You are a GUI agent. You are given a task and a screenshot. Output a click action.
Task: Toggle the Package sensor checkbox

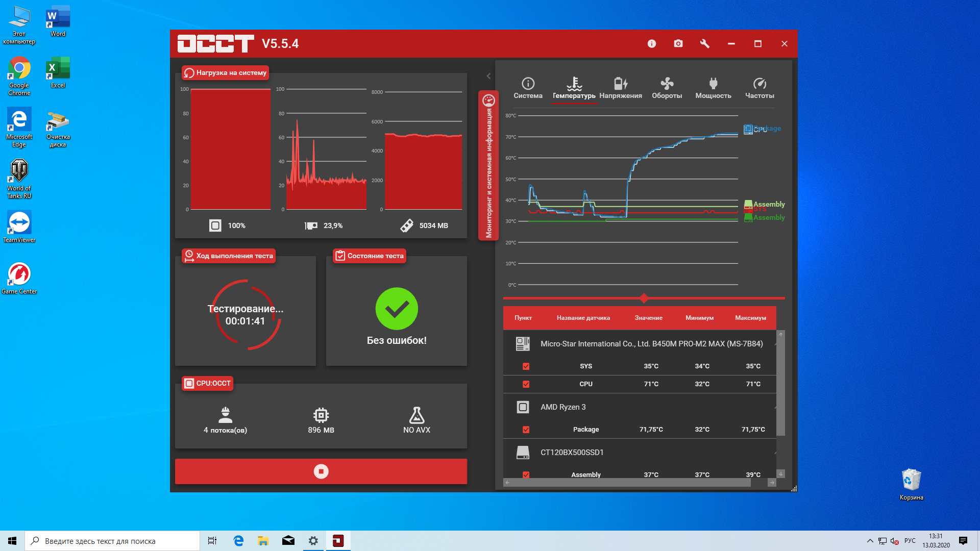[x=526, y=430]
